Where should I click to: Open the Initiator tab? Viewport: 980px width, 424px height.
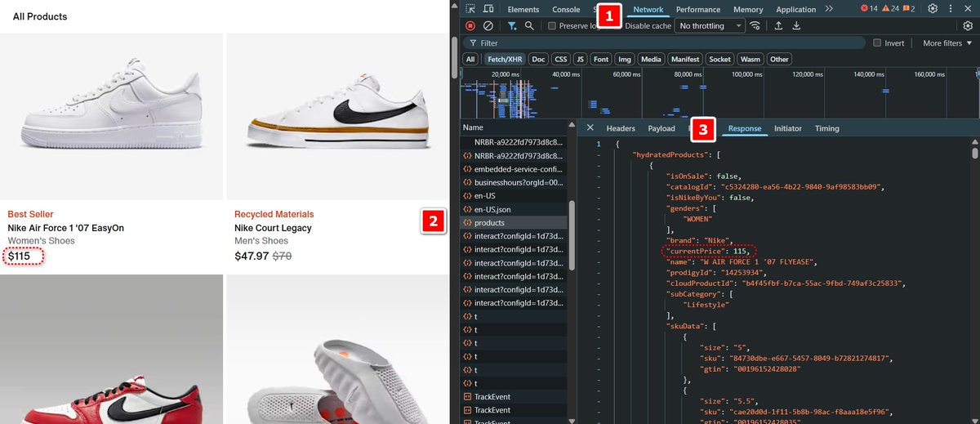click(x=788, y=129)
